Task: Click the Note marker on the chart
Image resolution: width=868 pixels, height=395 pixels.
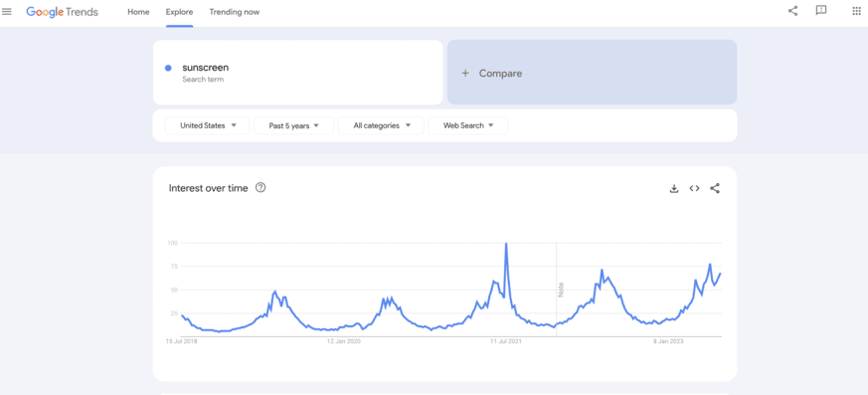Action: (560, 290)
